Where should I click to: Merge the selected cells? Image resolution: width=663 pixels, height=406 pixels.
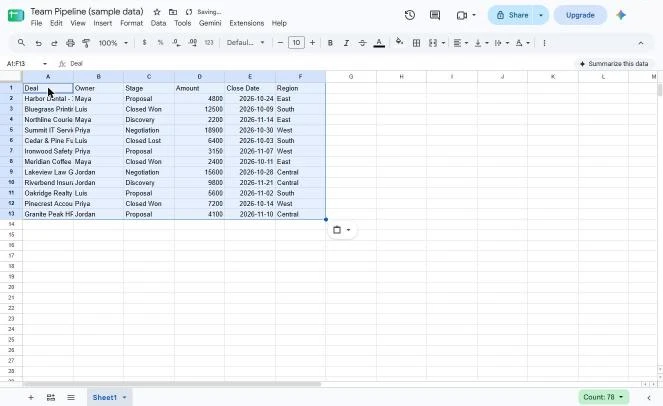(x=433, y=43)
